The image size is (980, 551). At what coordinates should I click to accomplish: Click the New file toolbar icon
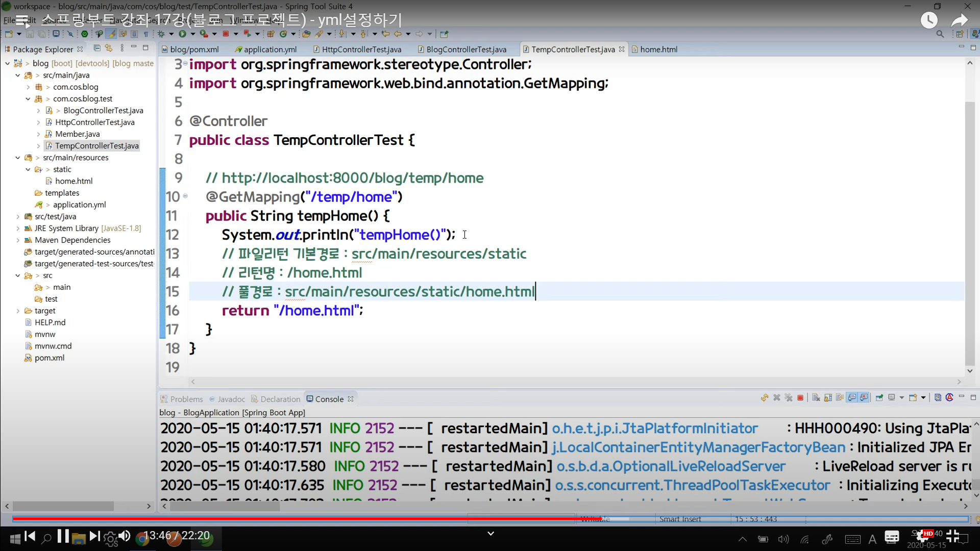click(9, 34)
